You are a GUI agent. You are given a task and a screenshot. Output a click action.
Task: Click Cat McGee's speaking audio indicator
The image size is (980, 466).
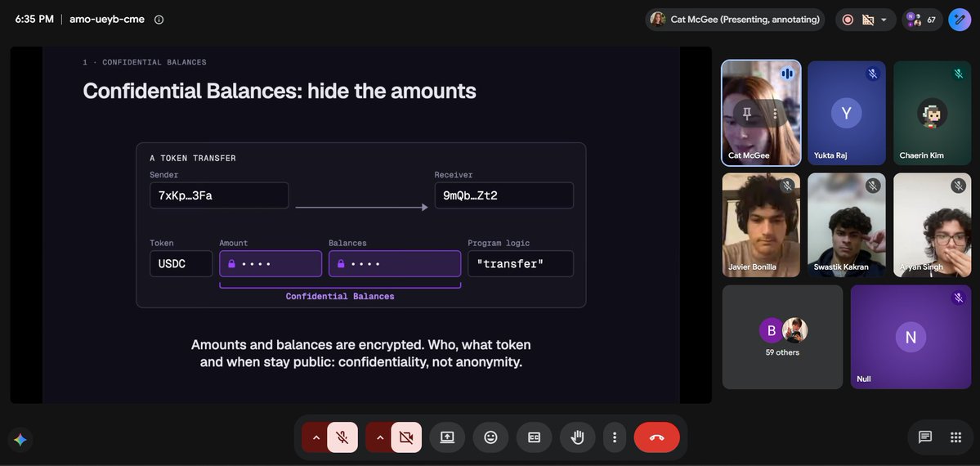pos(787,74)
